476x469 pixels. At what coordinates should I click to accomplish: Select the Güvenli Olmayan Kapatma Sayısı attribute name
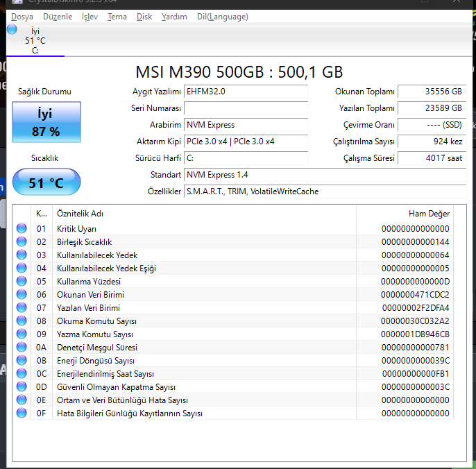pos(116,387)
